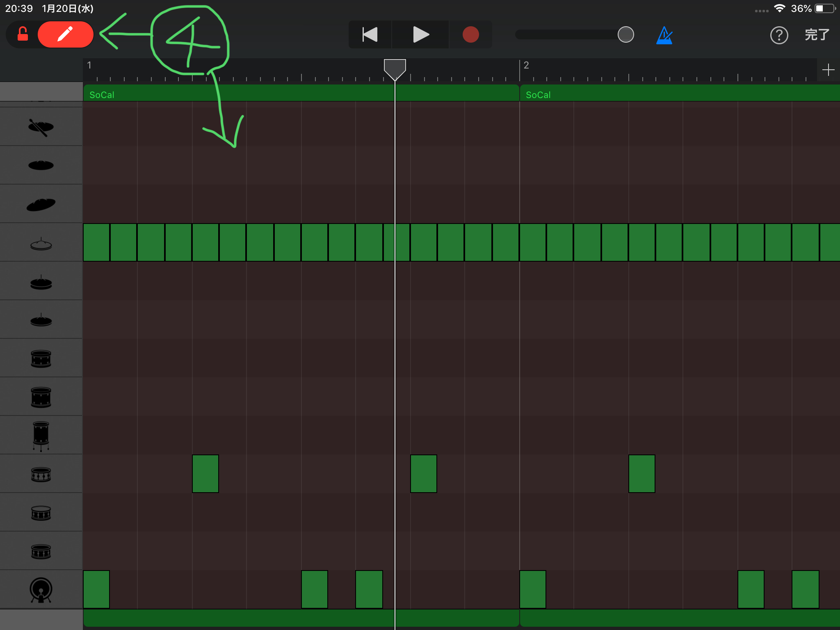Jump back to the beginning
The height and width of the screenshot is (630, 840).
click(x=370, y=34)
